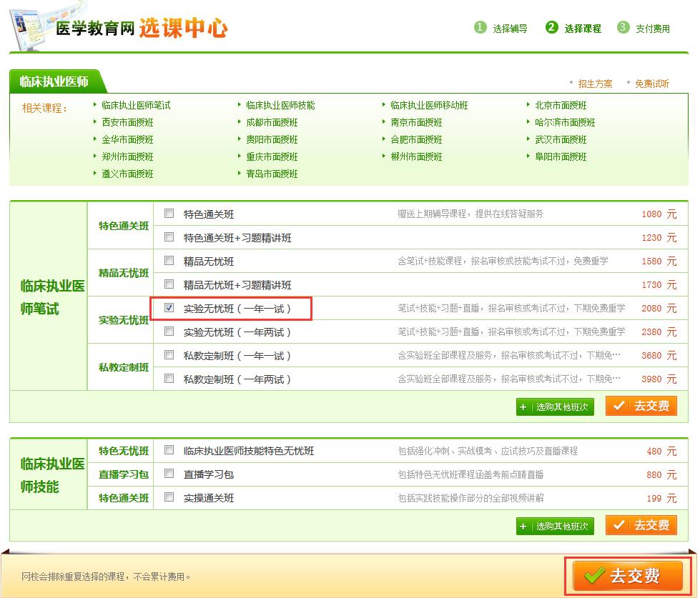Tick the 直播学习包 checkbox
The width and height of the screenshot is (700, 598).
pos(169,474)
